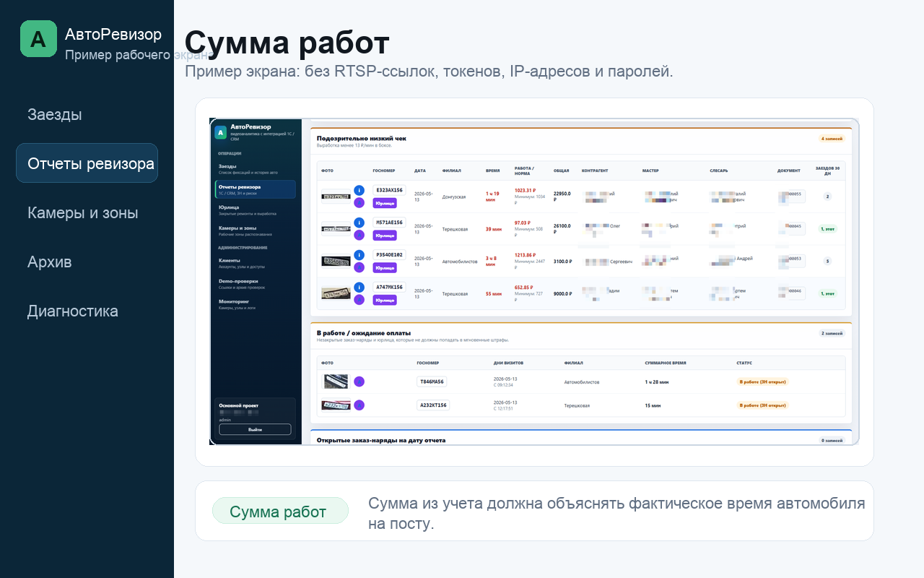Open the Архив section
The height and width of the screenshot is (578, 924).
click(50, 262)
